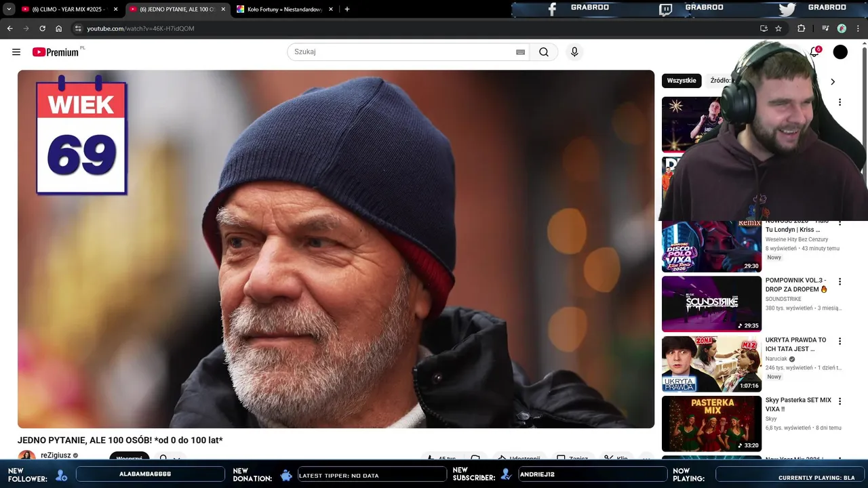Open POMPOWNIK VOL.3 Soundstrike thumbnail
The height and width of the screenshot is (488, 868).
[x=711, y=304]
